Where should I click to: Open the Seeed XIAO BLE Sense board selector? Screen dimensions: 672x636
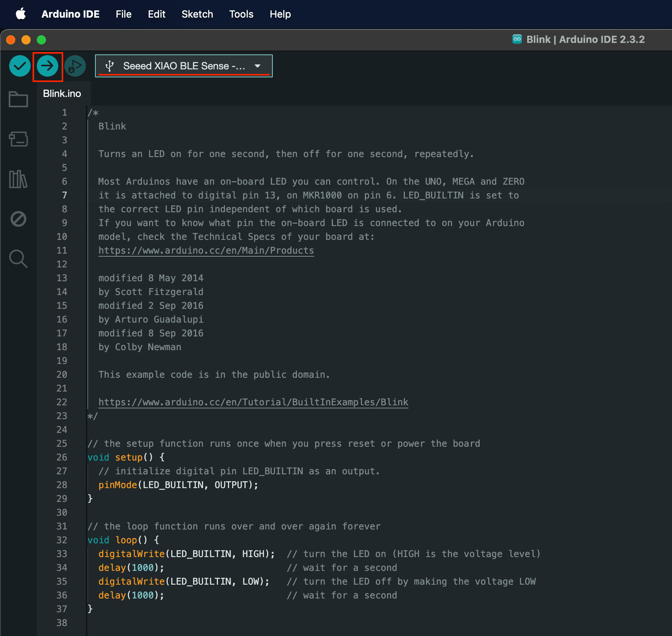pyautogui.click(x=184, y=66)
